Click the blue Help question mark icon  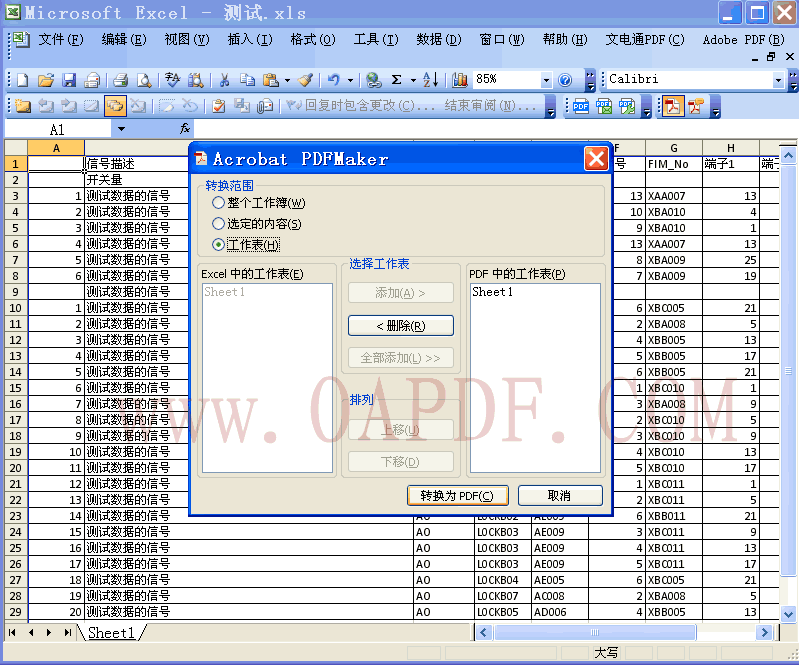tap(565, 80)
